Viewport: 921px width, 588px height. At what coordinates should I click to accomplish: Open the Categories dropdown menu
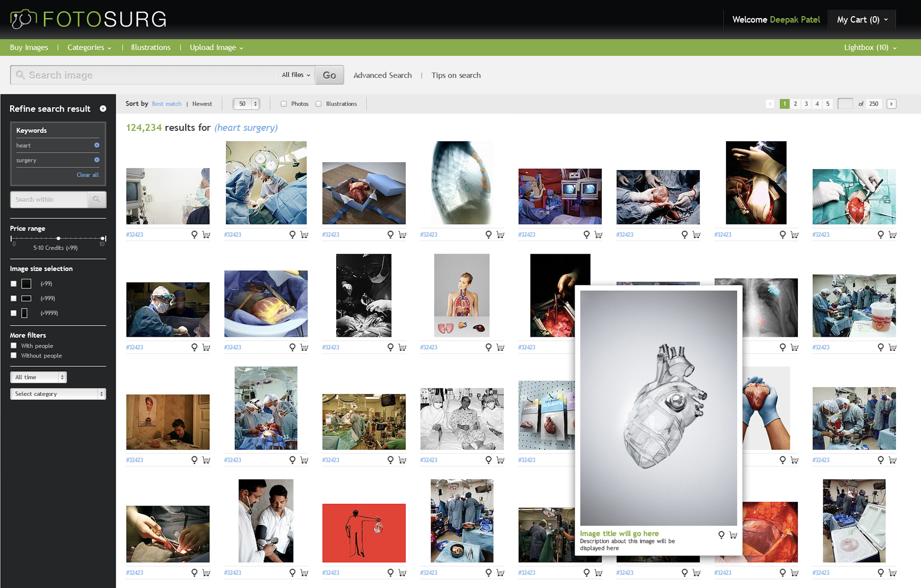tap(89, 47)
